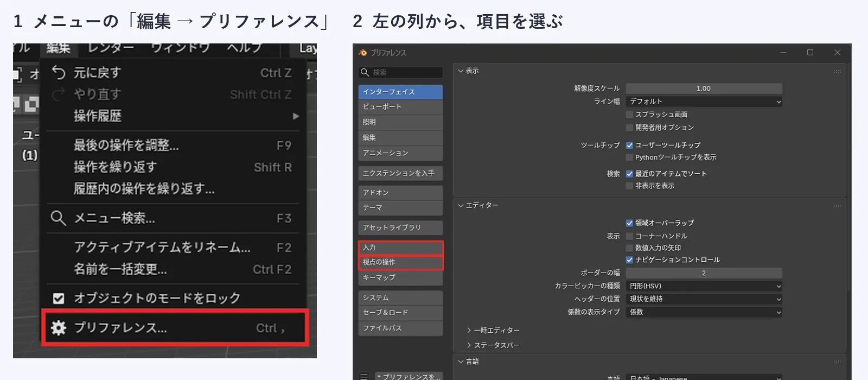This screenshot has width=868, height=380.
Task: Select the インターフェイス preferences category
Action: 400,92
